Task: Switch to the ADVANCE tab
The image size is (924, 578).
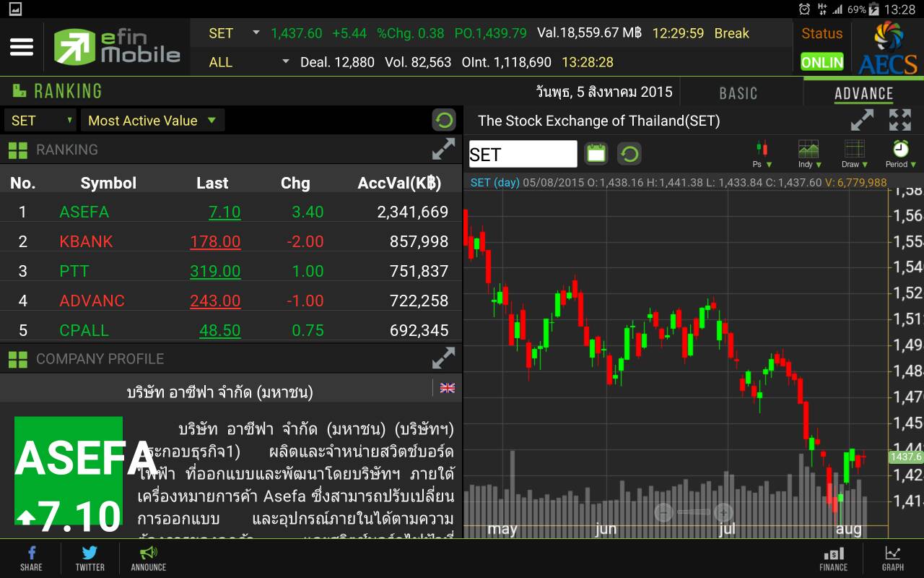Action: [863, 93]
